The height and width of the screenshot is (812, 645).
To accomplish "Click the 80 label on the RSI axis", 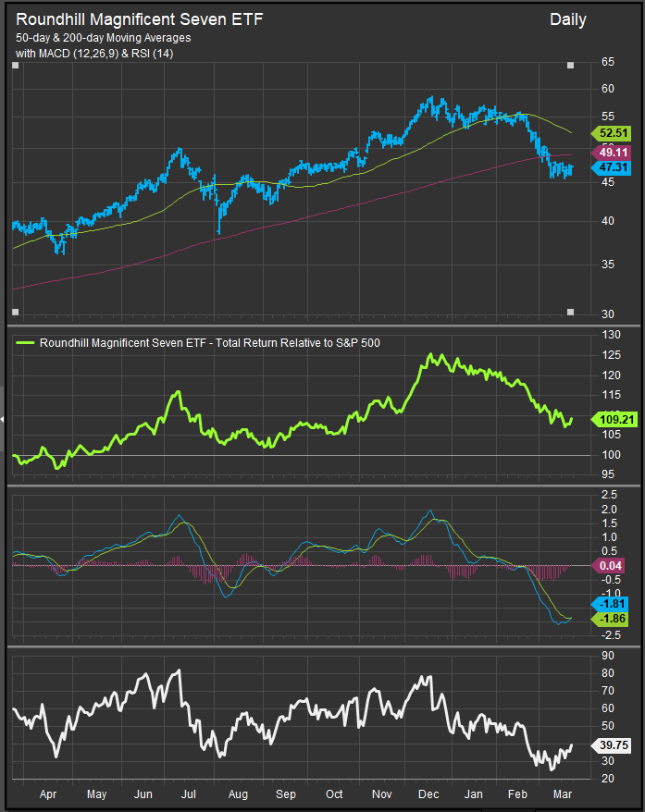I will coord(608,673).
